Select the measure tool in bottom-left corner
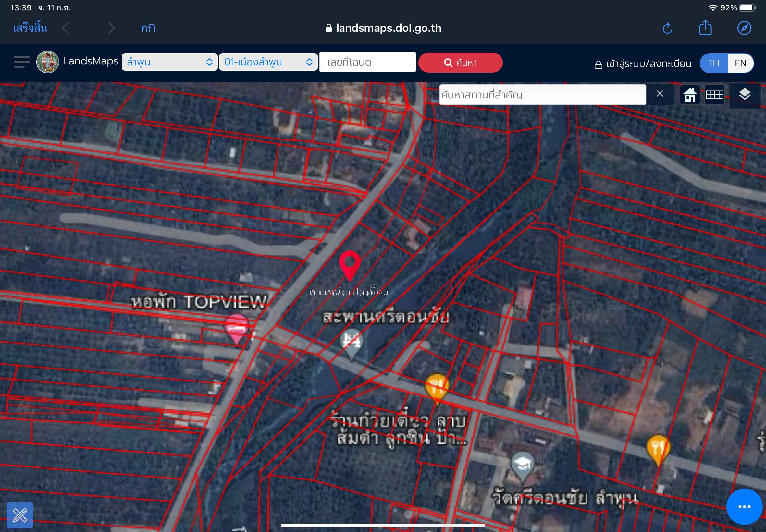Screen dimensions: 766x532 point(20,515)
